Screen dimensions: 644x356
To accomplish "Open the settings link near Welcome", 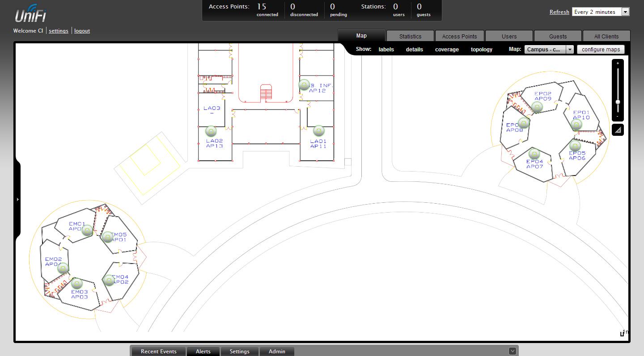I will pos(59,31).
